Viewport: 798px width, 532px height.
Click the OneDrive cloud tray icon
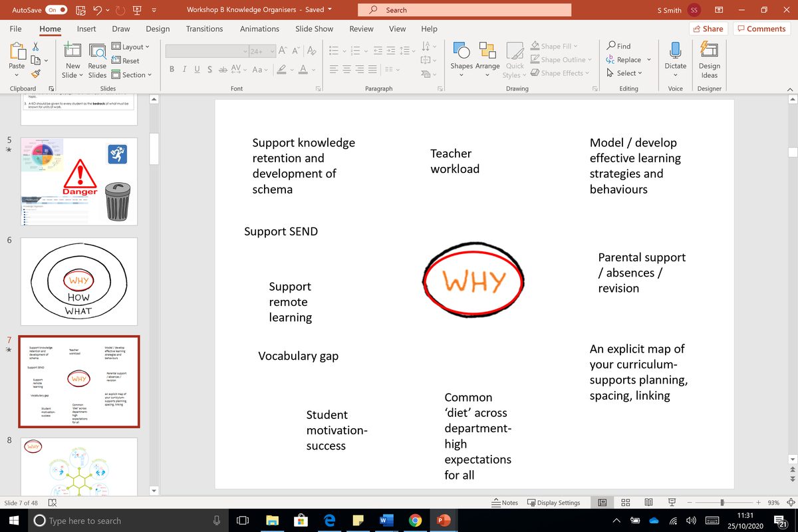pyautogui.click(x=653, y=521)
